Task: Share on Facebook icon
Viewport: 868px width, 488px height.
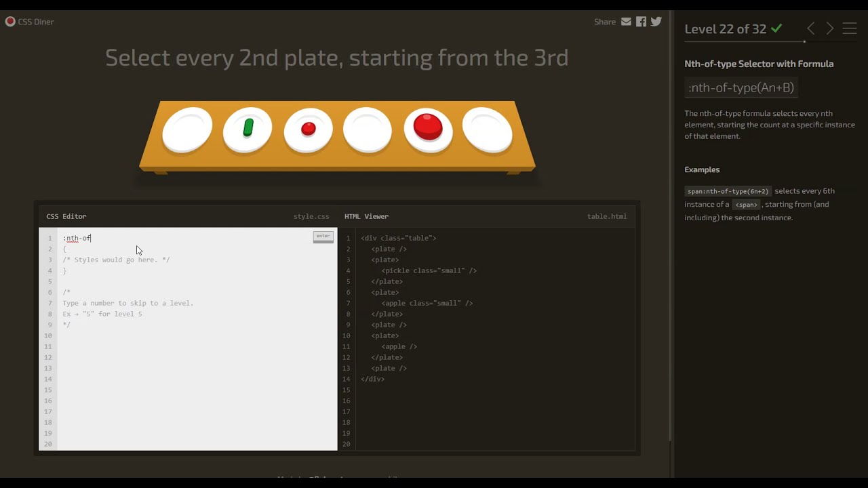Action: [x=641, y=22]
